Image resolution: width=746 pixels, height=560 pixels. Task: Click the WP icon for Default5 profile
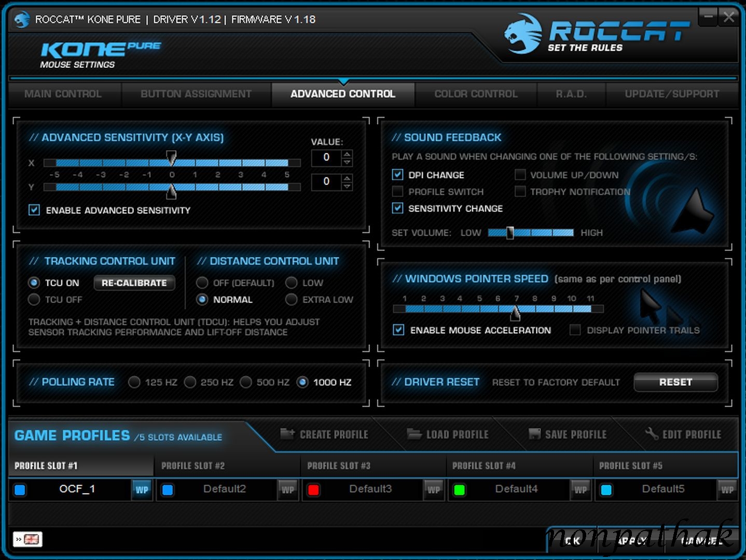click(x=727, y=489)
